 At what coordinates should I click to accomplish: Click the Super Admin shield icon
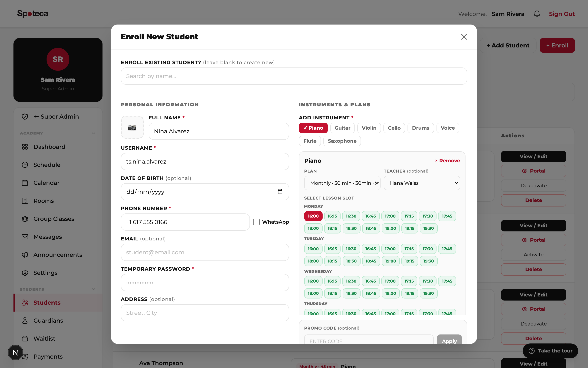pyautogui.click(x=25, y=117)
